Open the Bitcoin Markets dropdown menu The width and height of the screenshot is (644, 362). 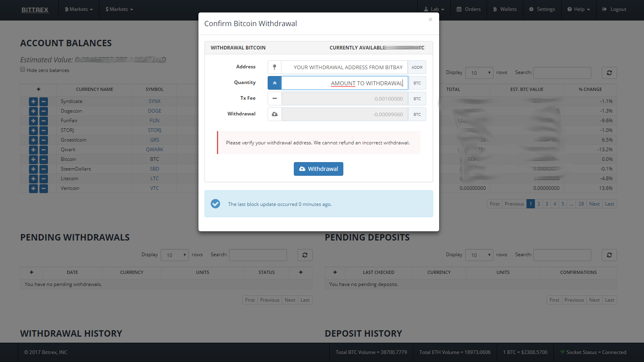pyautogui.click(x=79, y=9)
